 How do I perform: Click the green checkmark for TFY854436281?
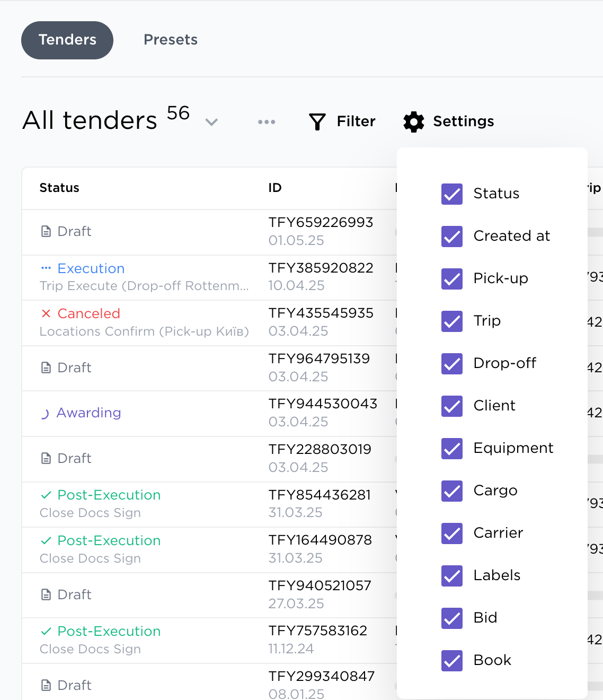click(46, 495)
